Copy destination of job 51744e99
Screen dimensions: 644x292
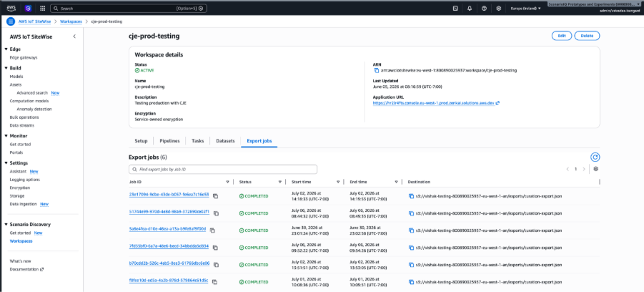click(x=411, y=213)
